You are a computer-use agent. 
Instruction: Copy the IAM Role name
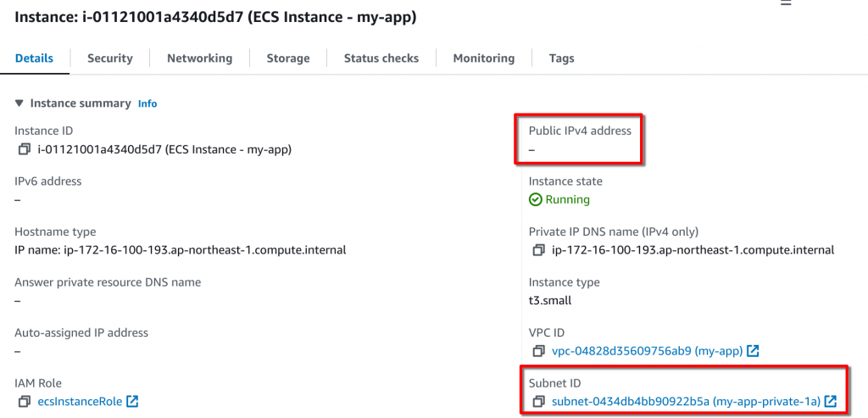[x=24, y=401]
